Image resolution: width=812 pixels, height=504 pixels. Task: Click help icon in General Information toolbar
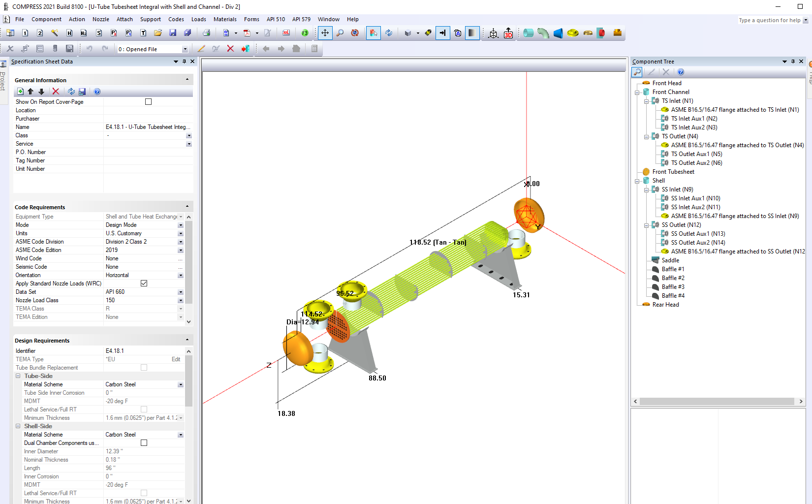pyautogui.click(x=97, y=92)
